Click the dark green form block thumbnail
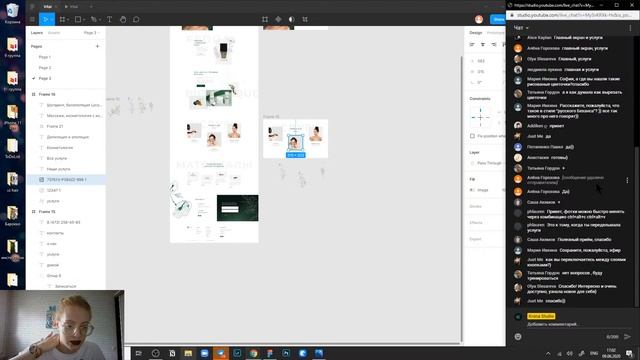 [x=238, y=208]
